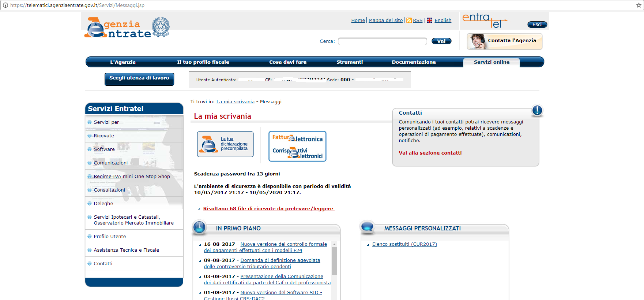The image size is (644, 300).
Task: Bookmark page with the star icon
Action: click(x=639, y=5)
